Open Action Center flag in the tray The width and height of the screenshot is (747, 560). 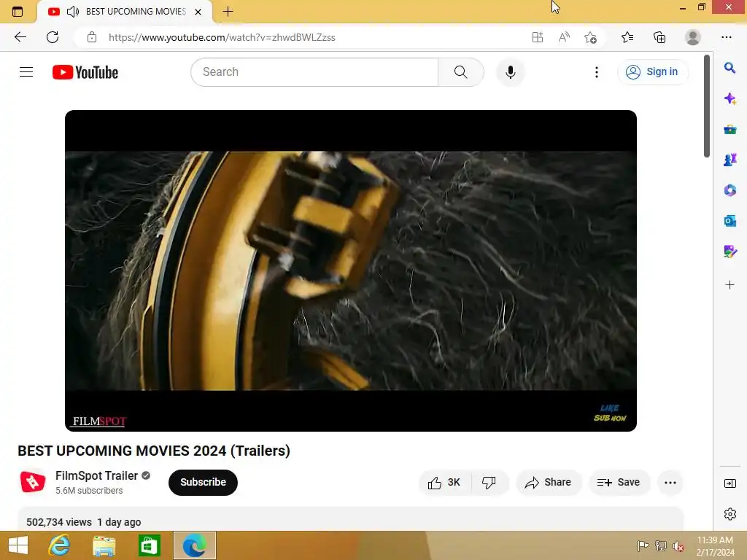[x=643, y=545]
